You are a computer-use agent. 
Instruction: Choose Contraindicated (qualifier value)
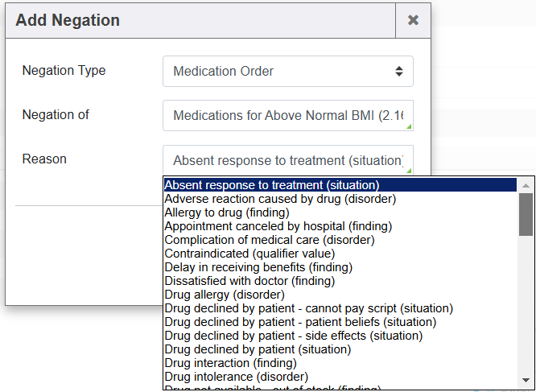239,254
